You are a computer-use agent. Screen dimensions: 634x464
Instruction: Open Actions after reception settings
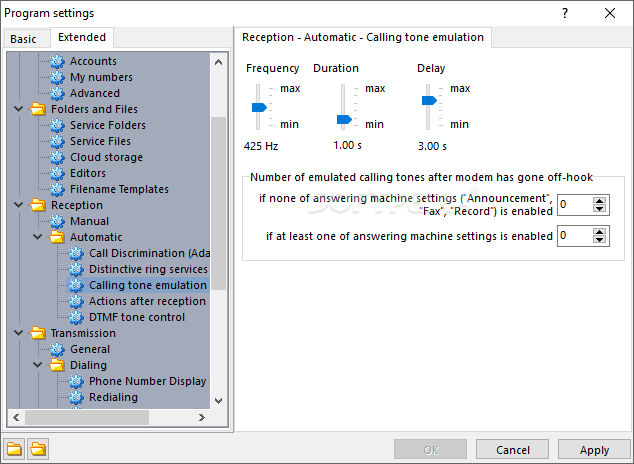[x=148, y=301]
